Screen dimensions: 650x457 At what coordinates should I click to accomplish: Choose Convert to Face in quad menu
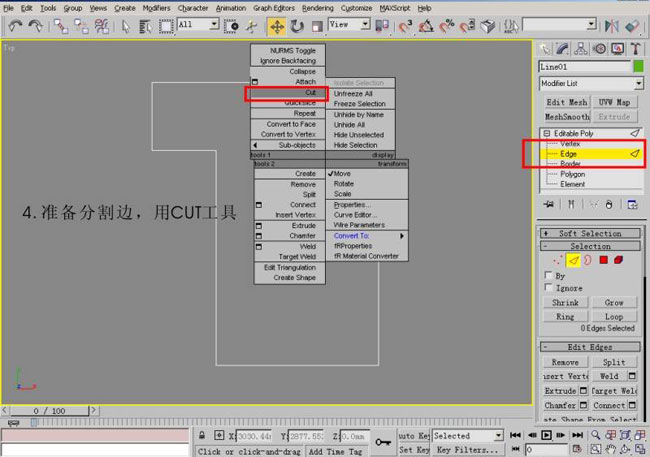[291, 124]
